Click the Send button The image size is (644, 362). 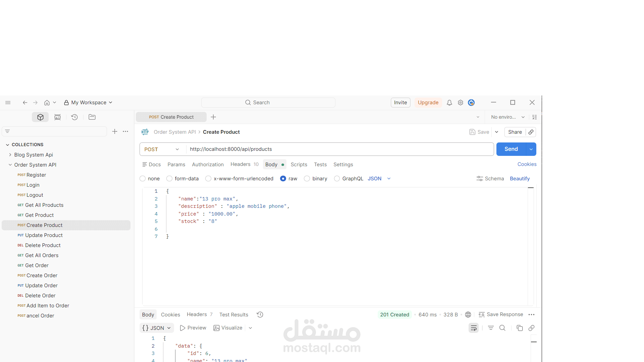pyautogui.click(x=511, y=149)
